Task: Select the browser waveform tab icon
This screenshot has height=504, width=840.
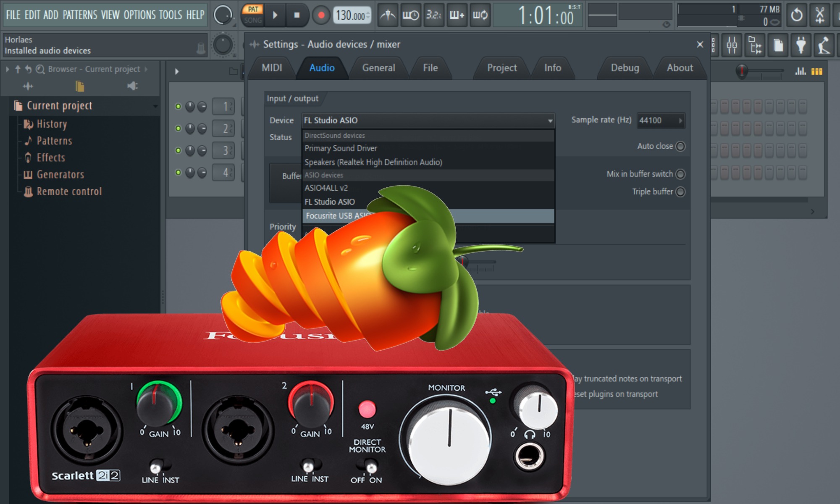Action: [x=28, y=86]
